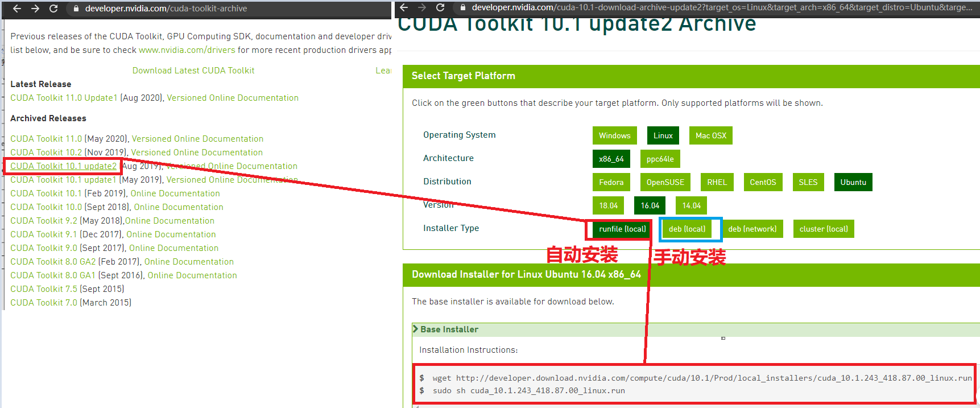Viewport: 980px width, 408px height.
Task: Open CUDA Toolkit 10.2 link
Action: (46, 153)
